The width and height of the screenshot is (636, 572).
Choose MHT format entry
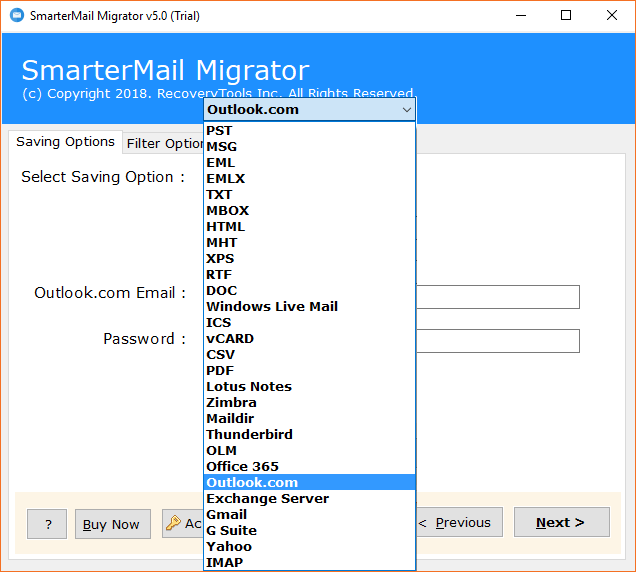[309, 243]
